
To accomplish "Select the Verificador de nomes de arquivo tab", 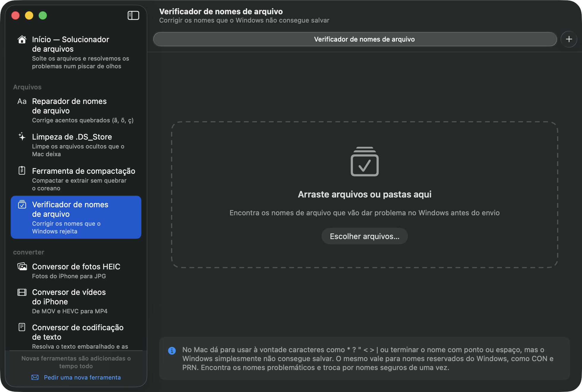I will (x=355, y=39).
